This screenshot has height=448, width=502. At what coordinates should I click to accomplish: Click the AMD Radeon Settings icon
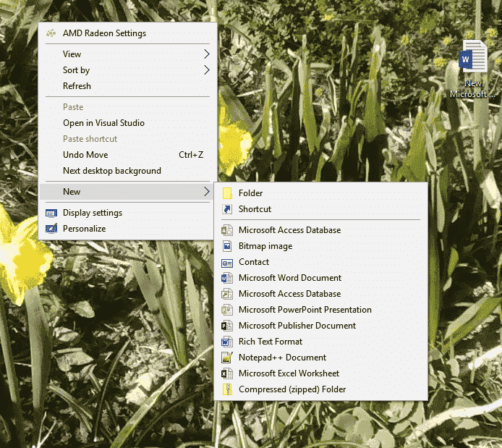pos(51,33)
